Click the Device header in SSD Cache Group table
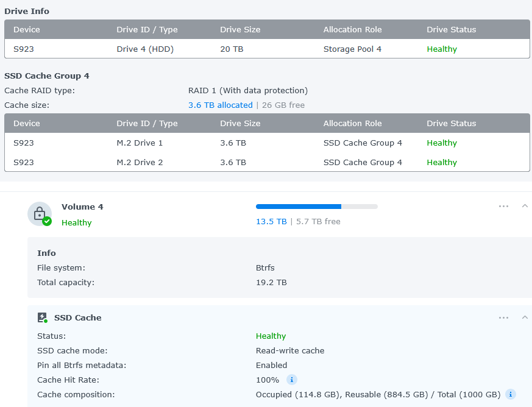This screenshot has width=532, height=407. (x=26, y=123)
